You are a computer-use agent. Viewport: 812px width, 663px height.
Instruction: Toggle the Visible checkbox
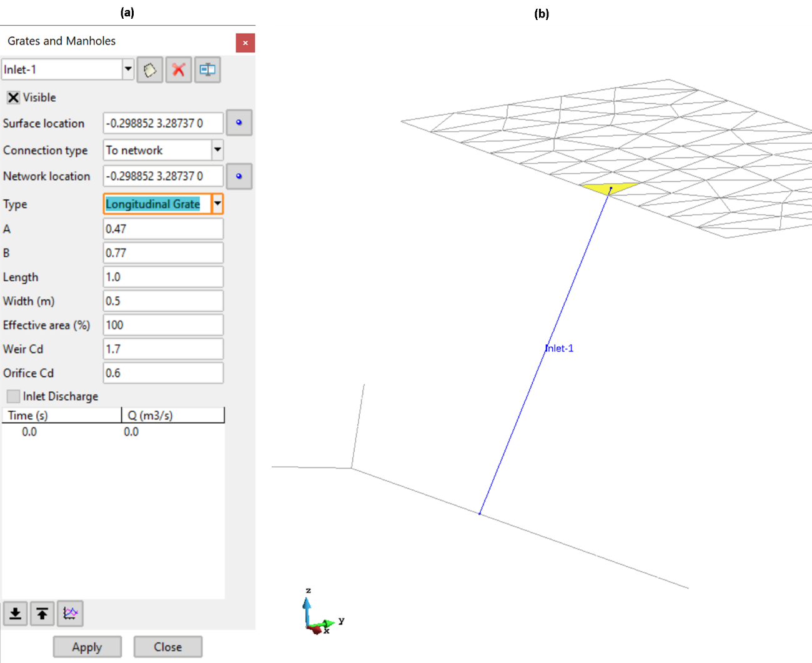[x=13, y=97]
